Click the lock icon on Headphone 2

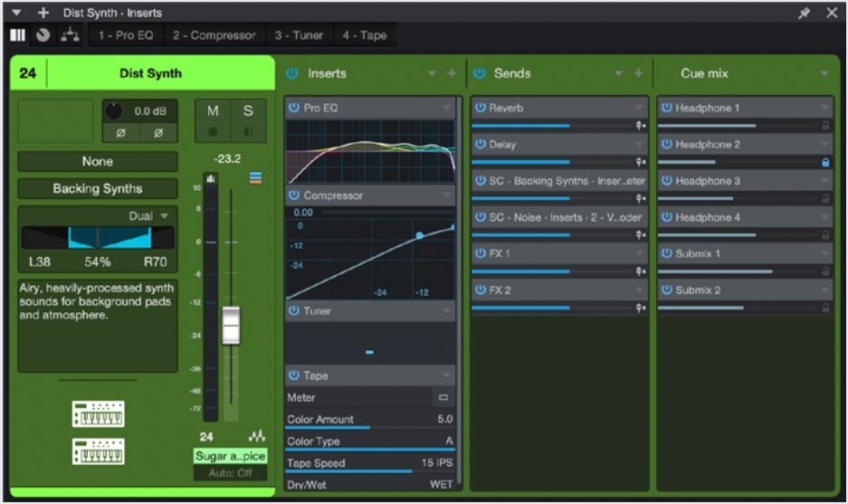click(824, 163)
